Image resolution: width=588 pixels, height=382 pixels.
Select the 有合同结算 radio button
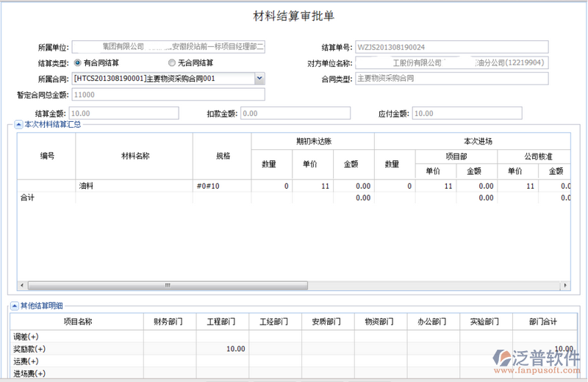[x=78, y=63]
